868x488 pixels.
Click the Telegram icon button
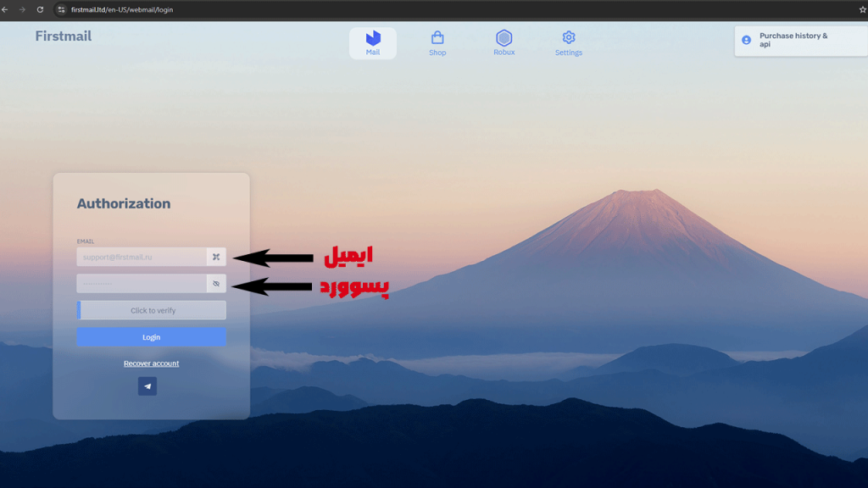(147, 386)
